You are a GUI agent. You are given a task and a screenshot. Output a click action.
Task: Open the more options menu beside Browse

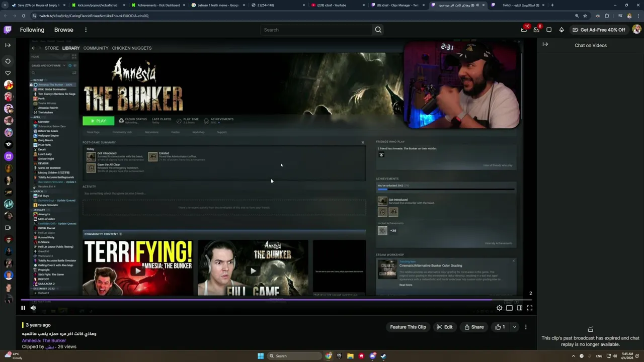click(x=86, y=30)
